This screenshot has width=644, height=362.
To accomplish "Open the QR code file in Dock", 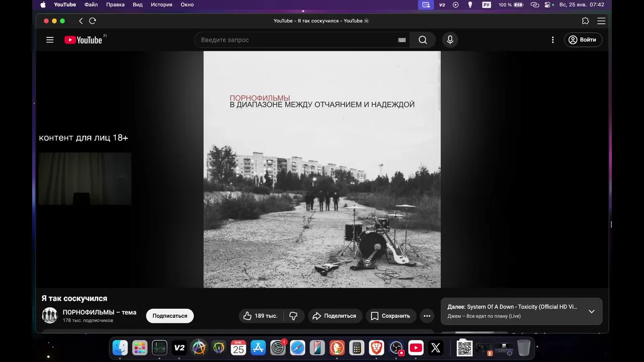I will [x=464, y=347].
